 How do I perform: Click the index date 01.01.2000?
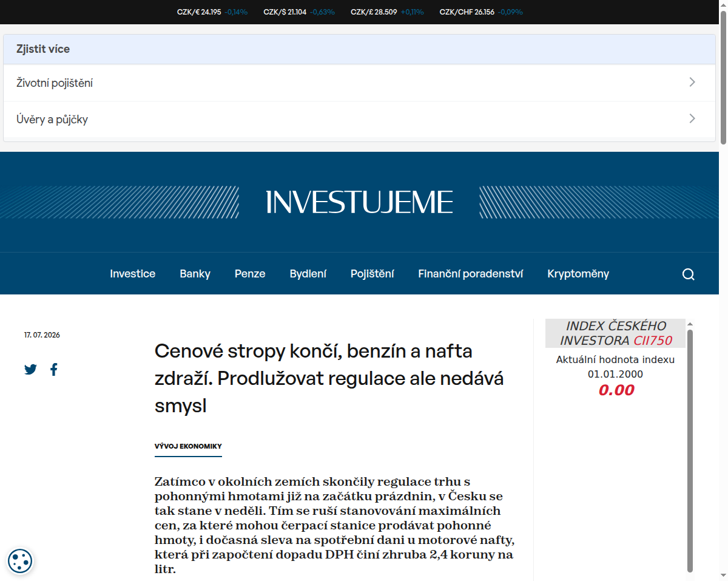pos(615,375)
